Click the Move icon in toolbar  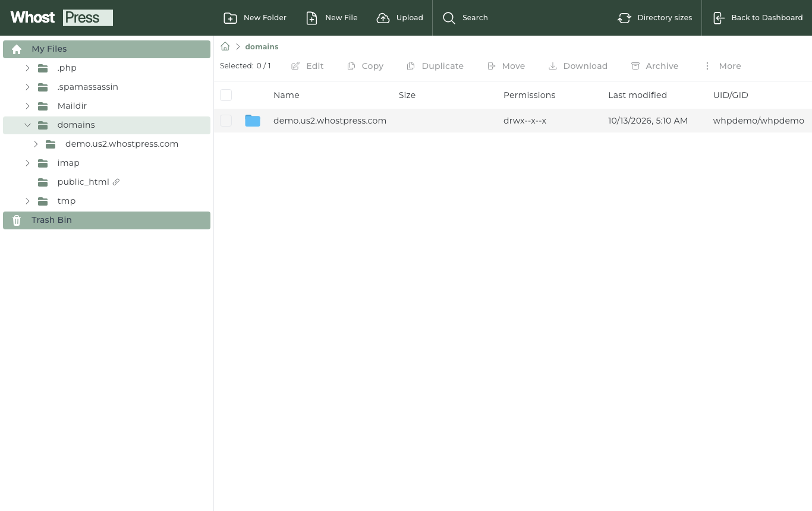point(491,66)
